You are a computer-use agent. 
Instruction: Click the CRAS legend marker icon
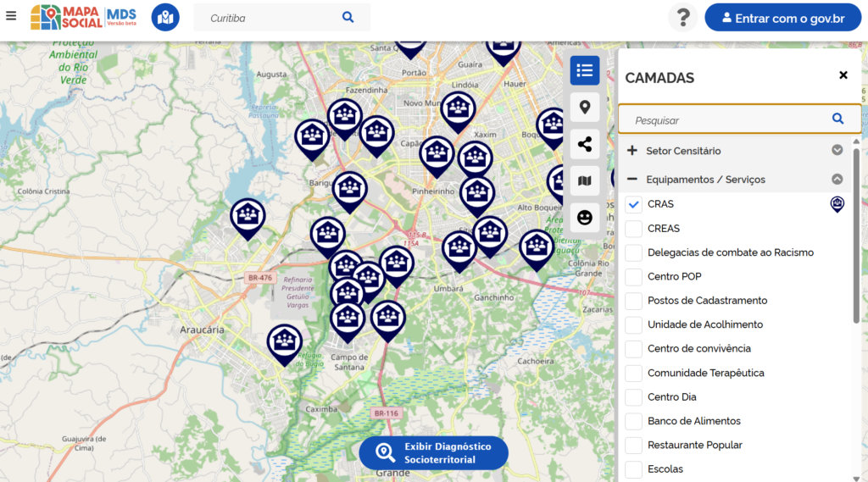click(837, 204)
